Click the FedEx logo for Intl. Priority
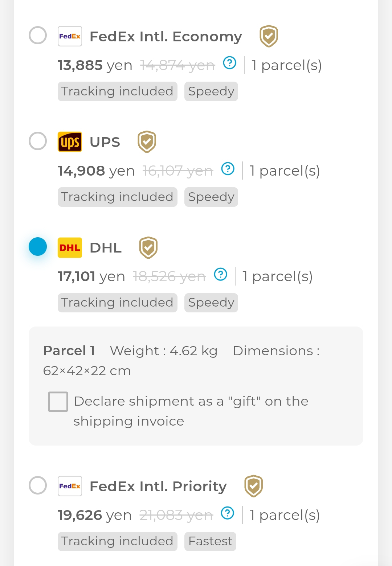 [x=70, y=486]
